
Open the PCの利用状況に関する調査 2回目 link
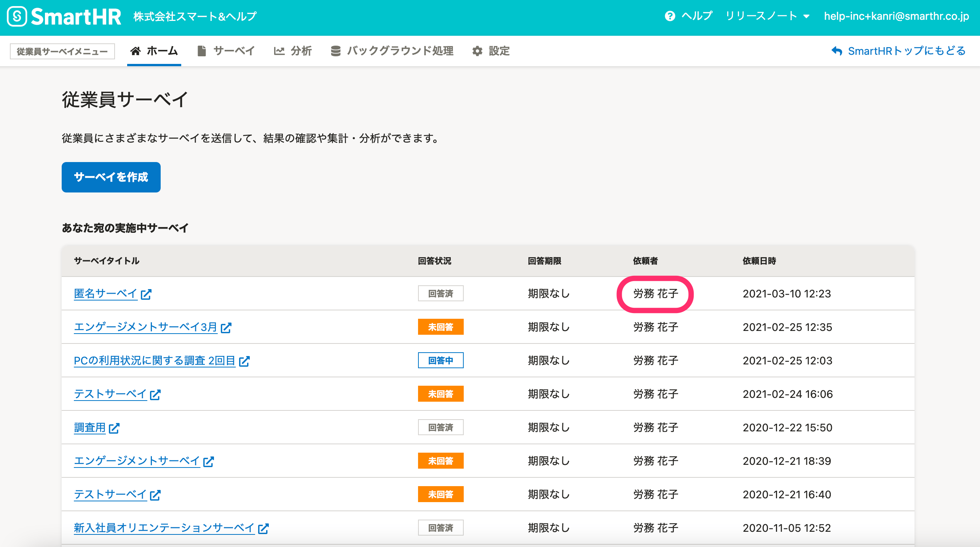155,360
